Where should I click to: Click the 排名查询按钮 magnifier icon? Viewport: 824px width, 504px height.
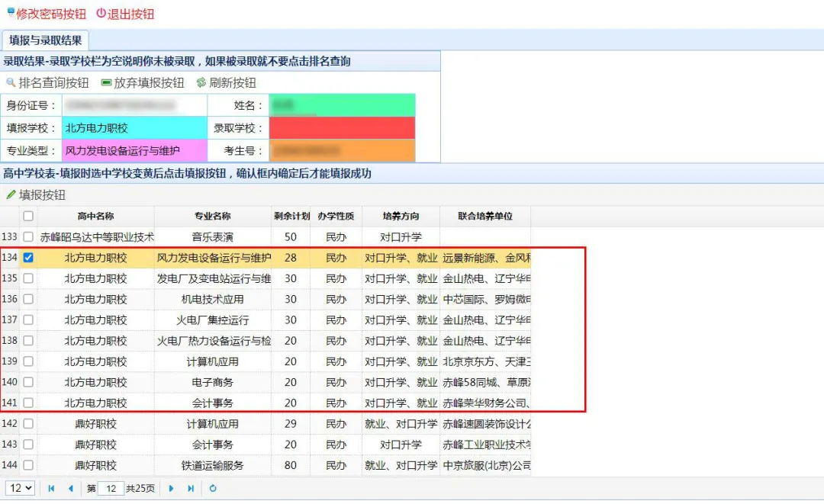coord(11,82)
